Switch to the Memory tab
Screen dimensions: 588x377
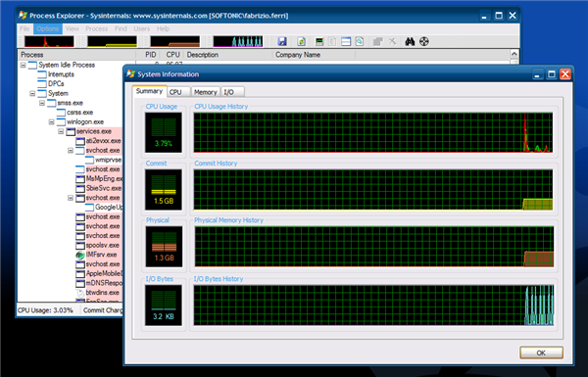206,92
